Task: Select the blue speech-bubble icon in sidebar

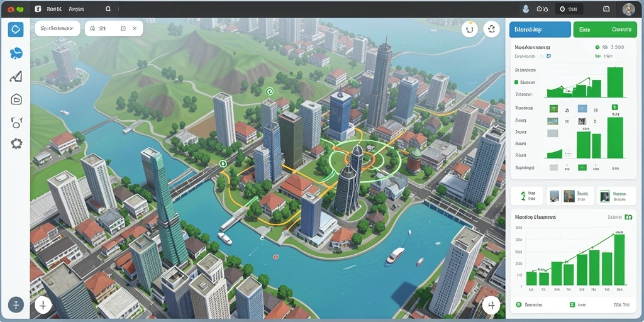Action: [x=16, y=30]
